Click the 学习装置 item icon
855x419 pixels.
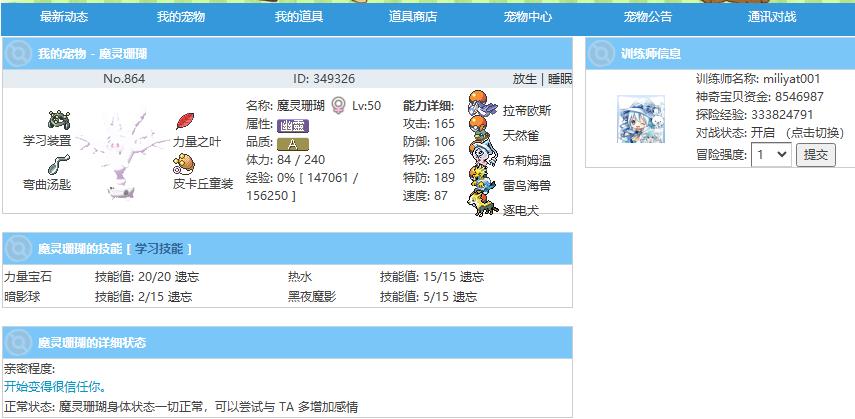pos(59,121)
